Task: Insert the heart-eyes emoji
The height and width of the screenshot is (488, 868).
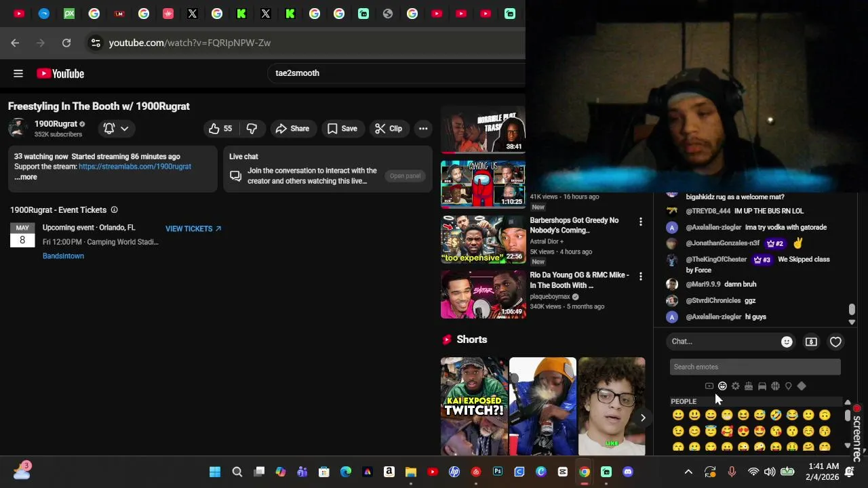Action: click(743, 431)
